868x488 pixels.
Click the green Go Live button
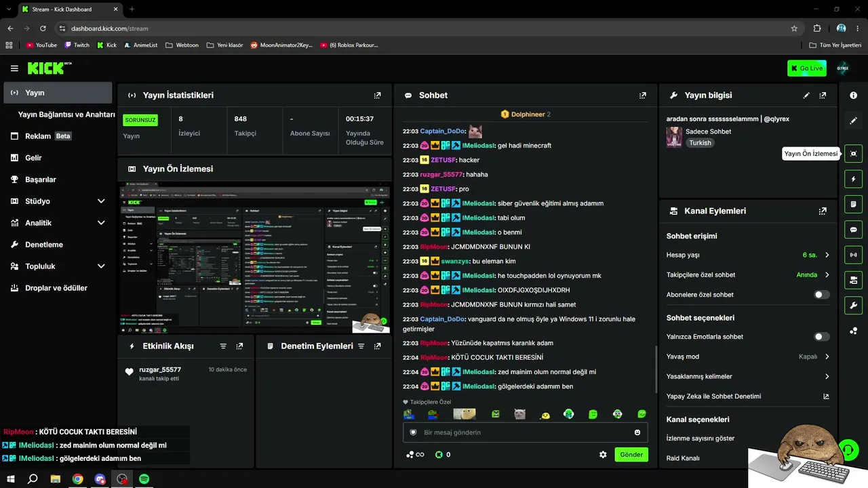[x=807, y=68]
